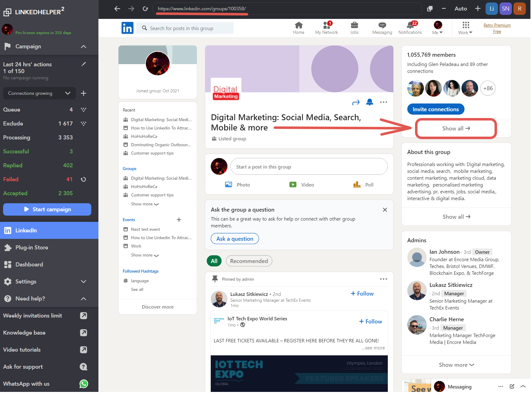The height and width of the screenshot is (395, 532).
Task: Select the All posts filter
Action: tap(214, 261)
